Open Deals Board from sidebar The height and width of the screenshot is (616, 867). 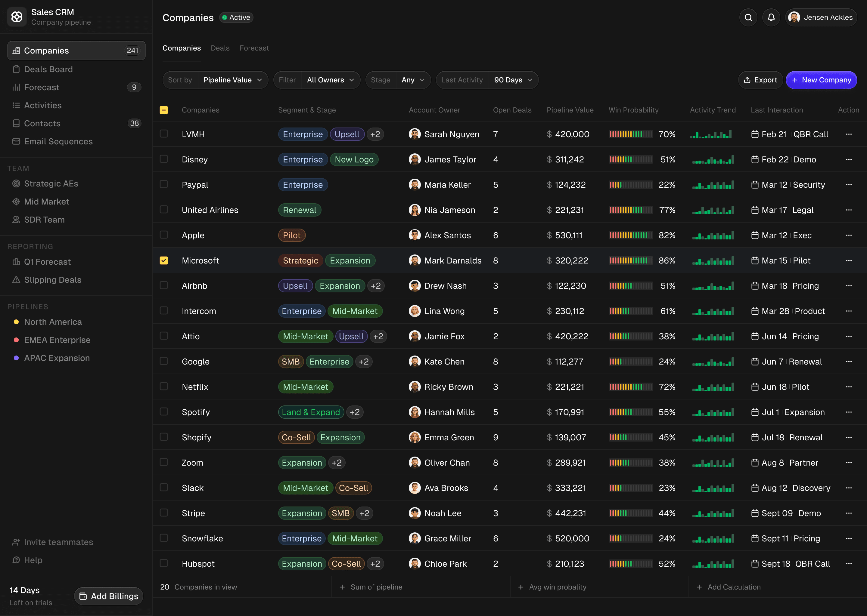coord(48,69)
